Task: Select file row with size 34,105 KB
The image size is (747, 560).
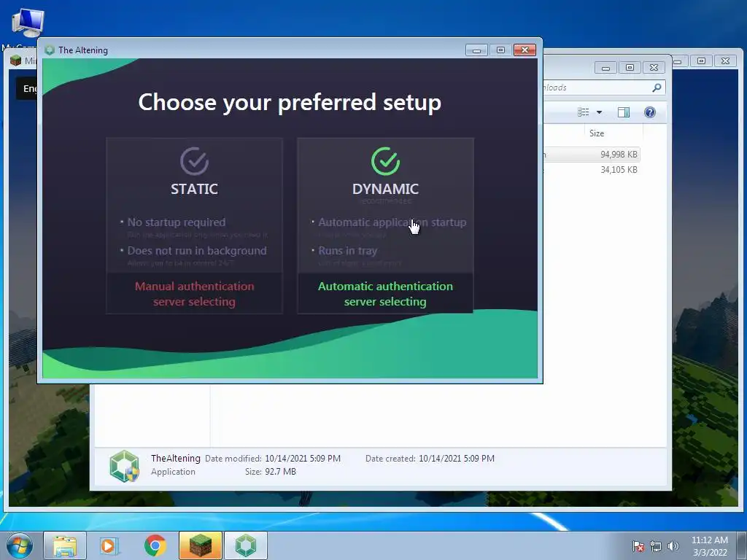Action: click(592, 169)
